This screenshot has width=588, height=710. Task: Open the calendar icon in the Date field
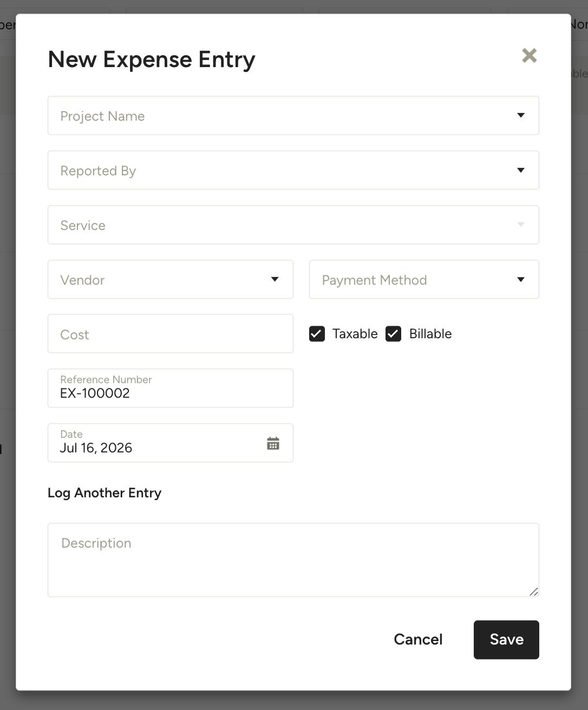tap(273, 443)
